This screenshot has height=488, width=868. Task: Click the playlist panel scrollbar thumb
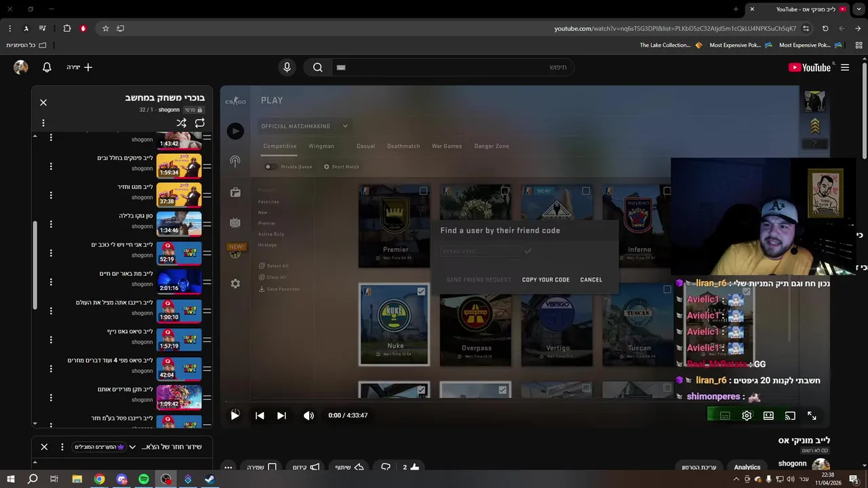[x=35, y=264]
